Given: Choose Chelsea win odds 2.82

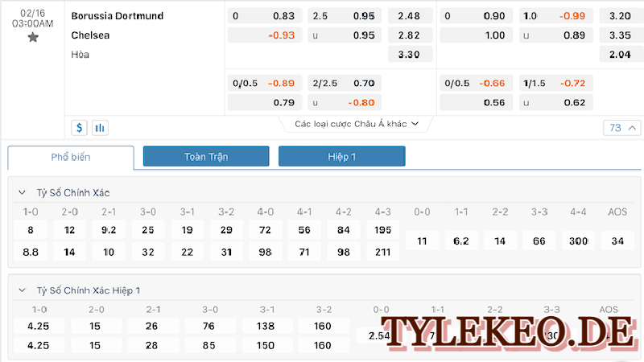Looking at the screenshot, I should pos(410,35).
